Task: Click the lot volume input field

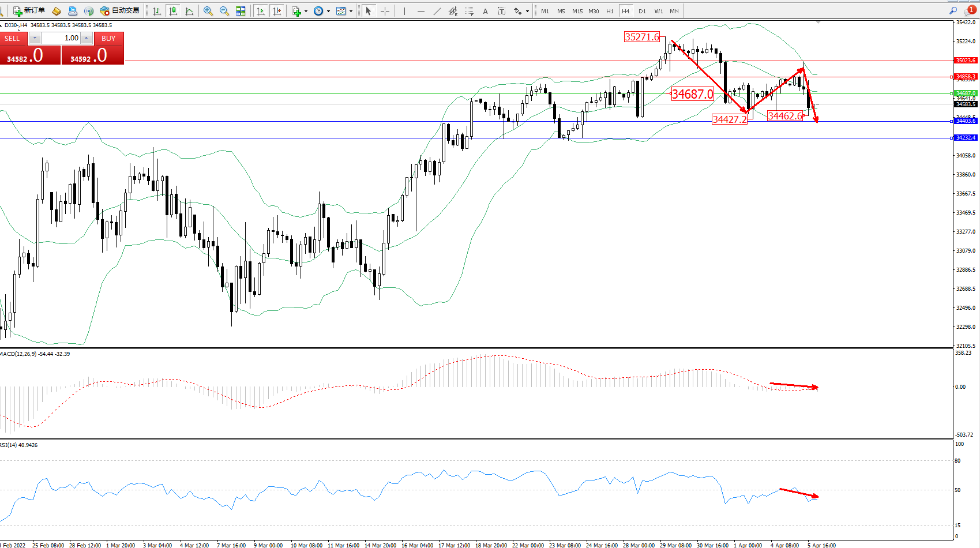Action: point(61,38)
